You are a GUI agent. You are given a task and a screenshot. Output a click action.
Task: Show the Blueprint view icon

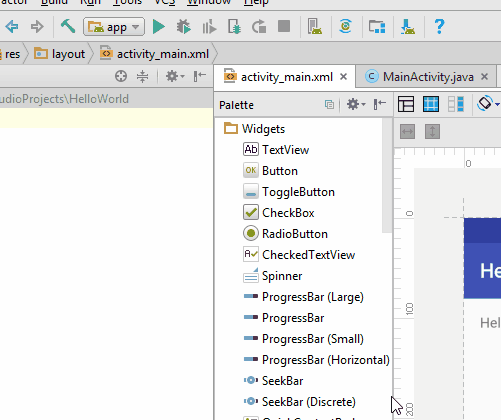click(x=431, y=104)
